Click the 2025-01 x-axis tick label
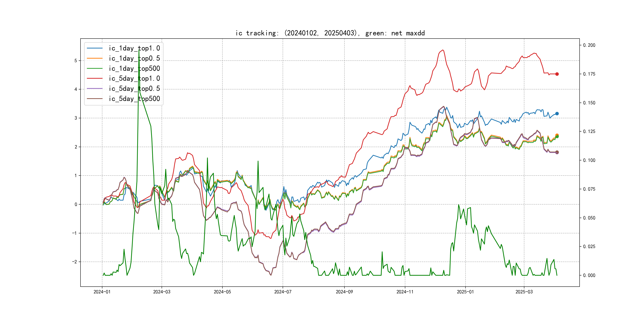This screenshot has width=644, height=322. (465, 292)
